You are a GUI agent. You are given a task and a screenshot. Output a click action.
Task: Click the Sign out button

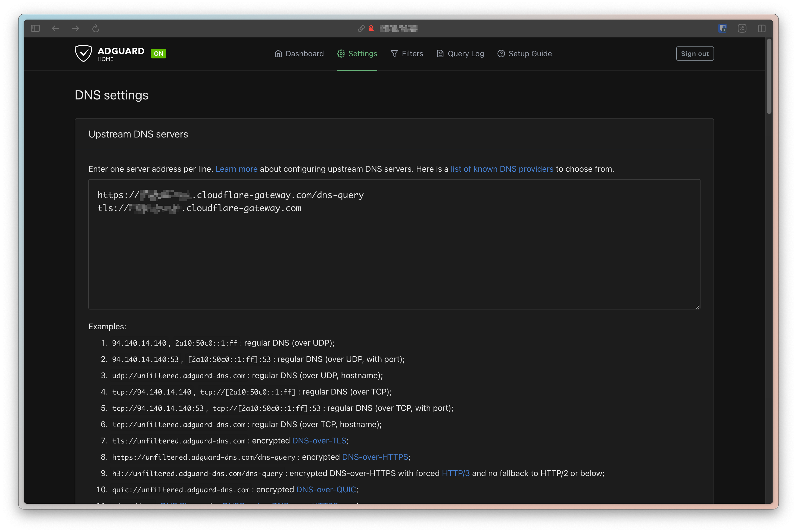click(695, 54)
